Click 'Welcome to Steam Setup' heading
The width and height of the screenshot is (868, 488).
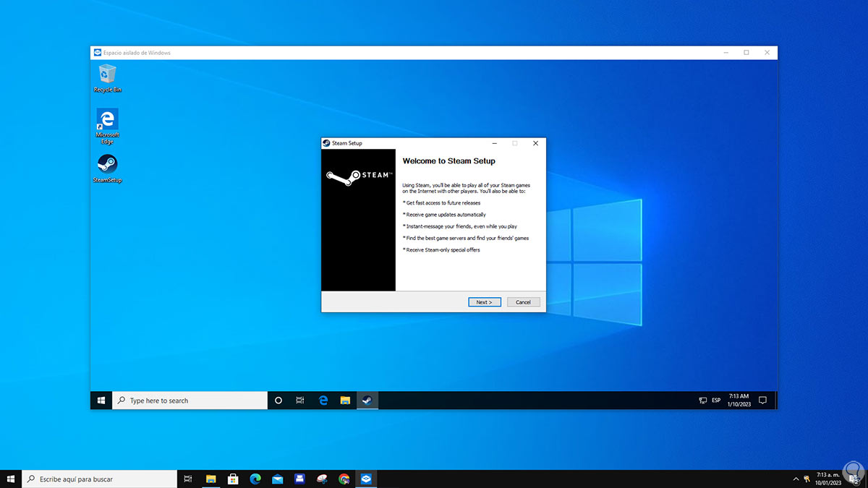tap(448, 161)
